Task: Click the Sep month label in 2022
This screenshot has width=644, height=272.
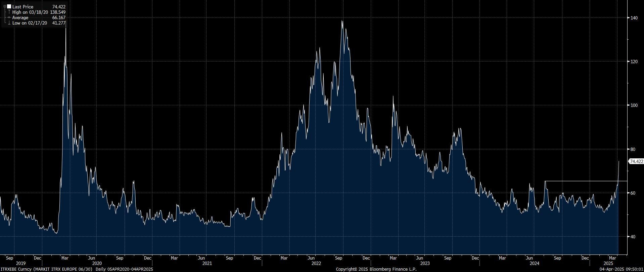Action: (x=338, y=258)
